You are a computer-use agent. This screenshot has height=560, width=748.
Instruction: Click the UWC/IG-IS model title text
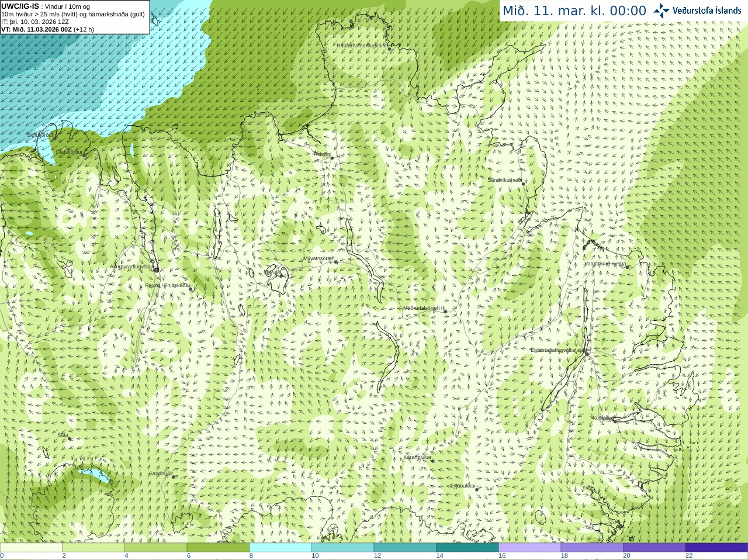point(20,6)
